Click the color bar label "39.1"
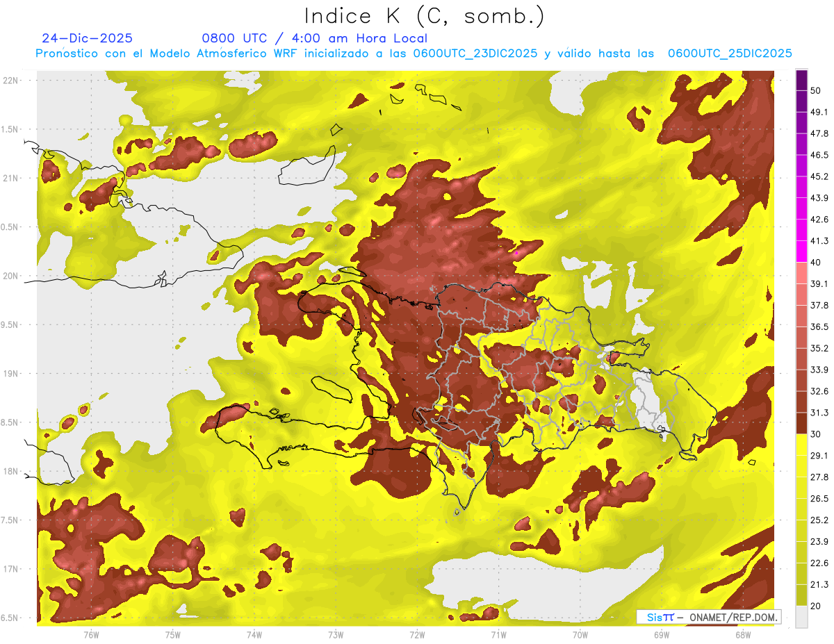This screenshot has height=644, width=834. (x=819, y=283)
